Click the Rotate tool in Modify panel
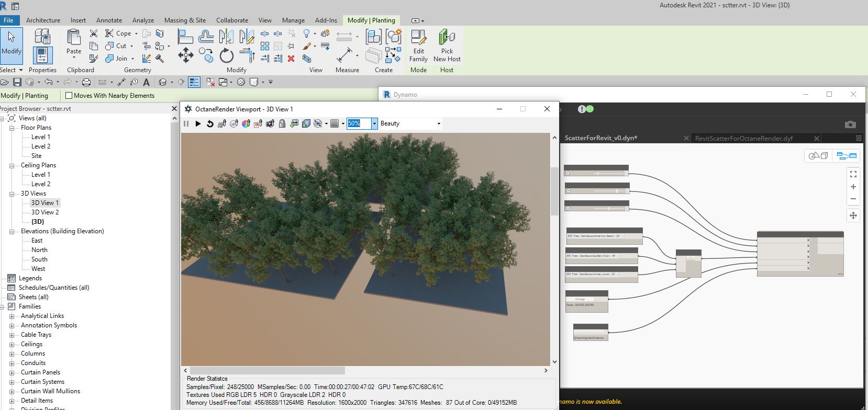Screen dimensions: 868x410 pos(226,55)
